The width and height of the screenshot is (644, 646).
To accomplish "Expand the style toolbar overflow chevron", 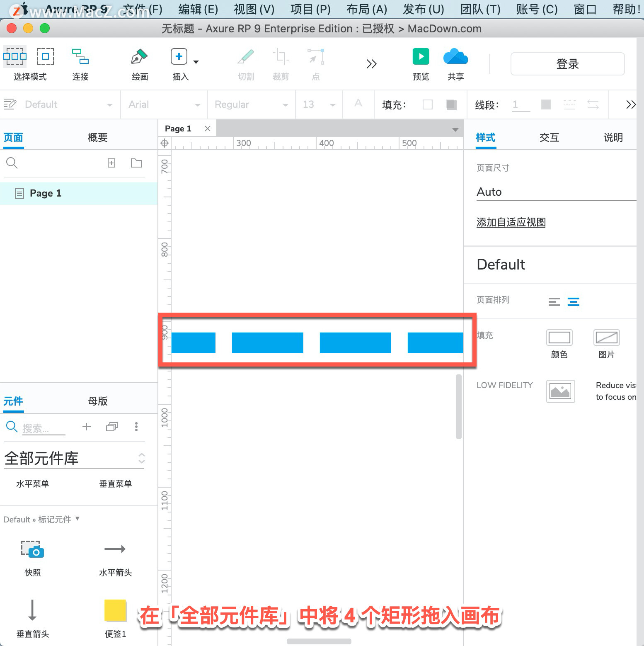I will (x=631, y=104).
